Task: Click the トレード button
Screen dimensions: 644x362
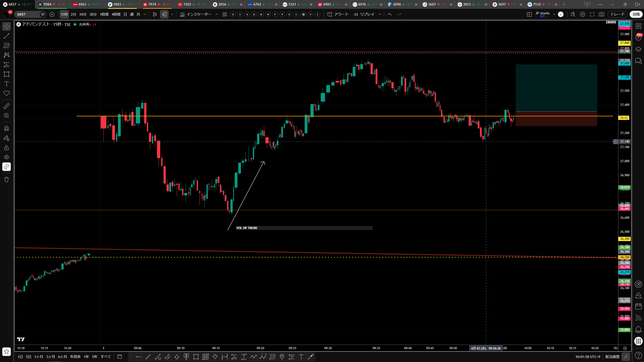Action: 618,14
